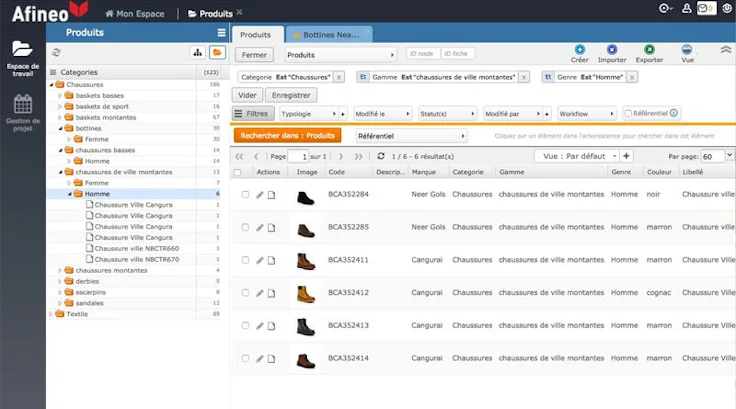The image size is (736, 409).
Task: Click the Enregistrer button
Action: point(291,95)
